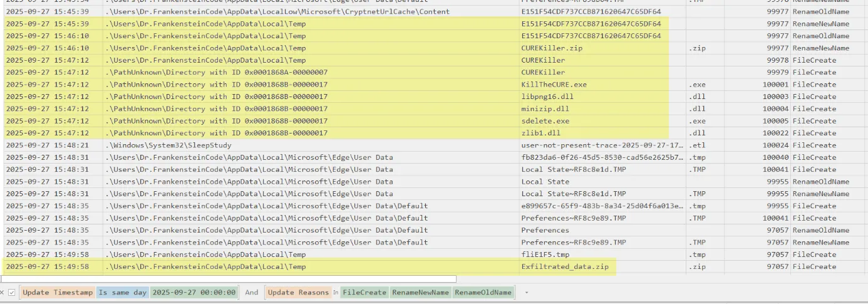Image resolution: width=868 pixels, height=304 pixels.
Task: Change the 'Is same day' filter operator
Action: pyautogui.click(x=123, y=293)
